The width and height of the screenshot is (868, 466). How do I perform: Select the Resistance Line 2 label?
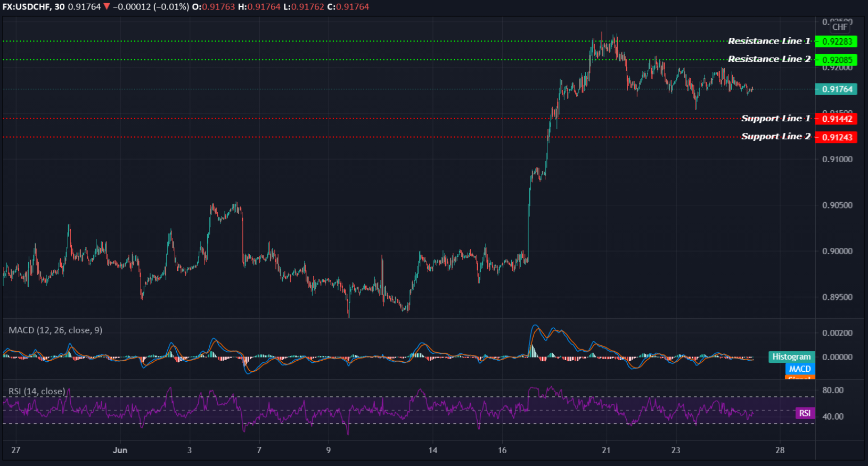click(769, 59)
